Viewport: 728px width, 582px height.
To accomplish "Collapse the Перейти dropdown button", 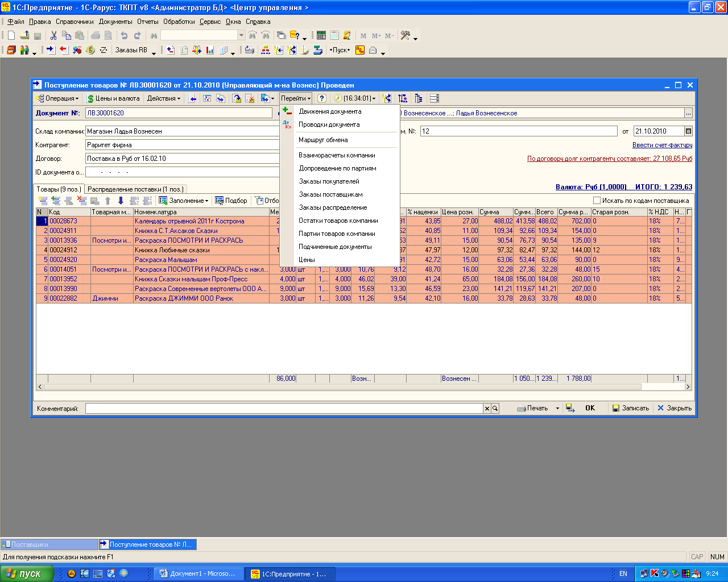I will tap(296, 98).
